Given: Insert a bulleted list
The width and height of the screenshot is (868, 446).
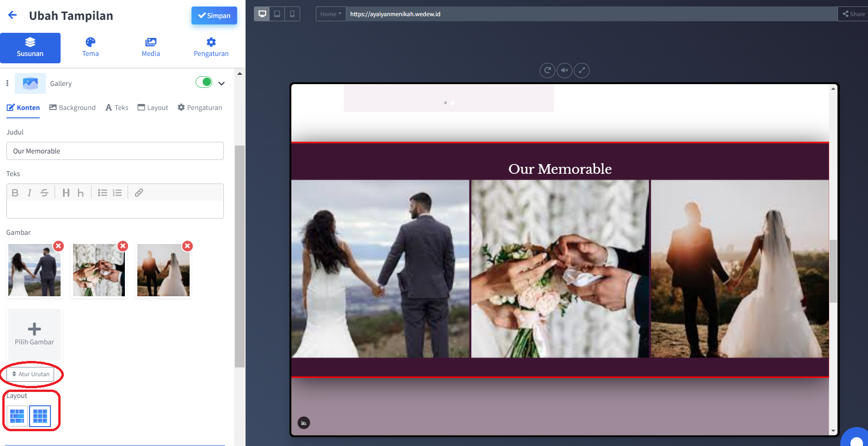Looking at the screenshot, I should tap(103, 193).
